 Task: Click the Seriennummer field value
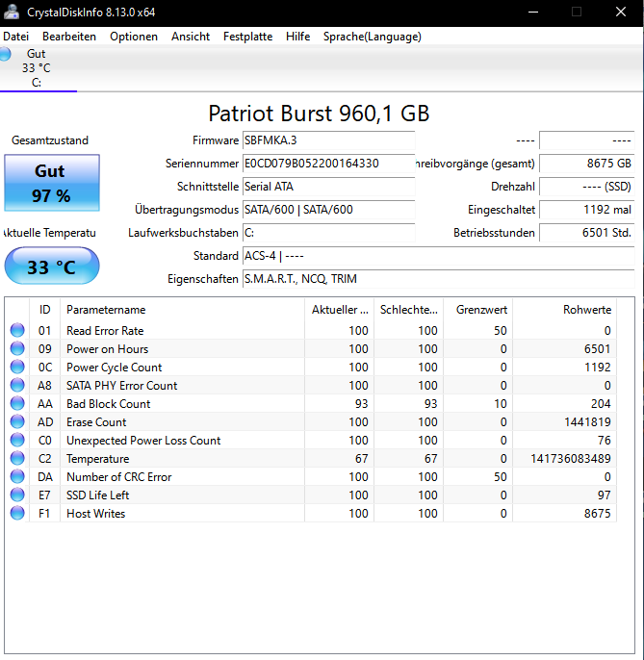tap(329, 164)
